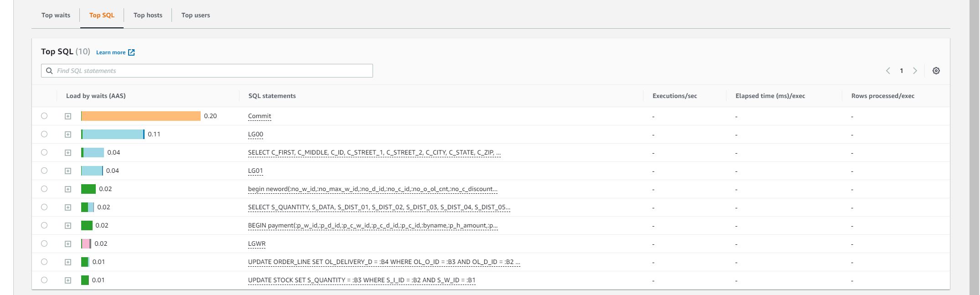Go to previous page of SQL results
Image resolution: width=980 pixels, height=295 pixels.
coord(888,71)
